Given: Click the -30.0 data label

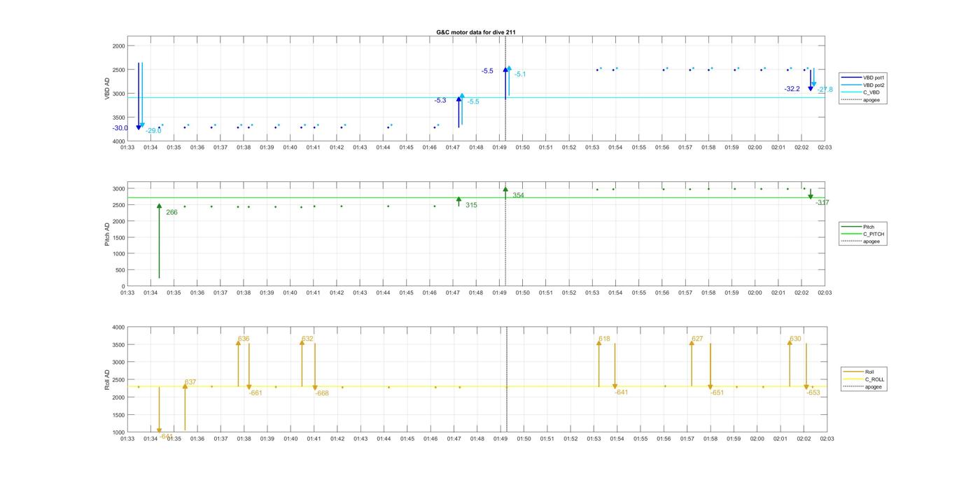Looking at the screenshot, I should tap(120, 128).
